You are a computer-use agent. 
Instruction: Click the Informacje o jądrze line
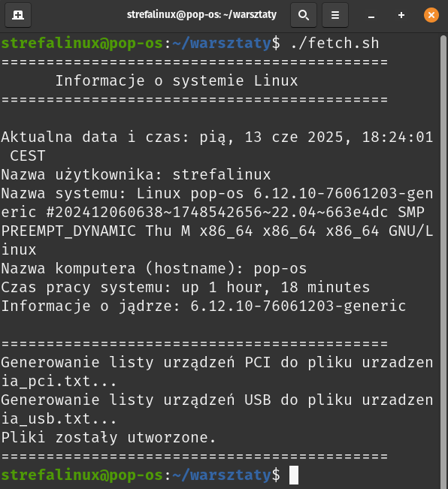(x=204, y=306)
